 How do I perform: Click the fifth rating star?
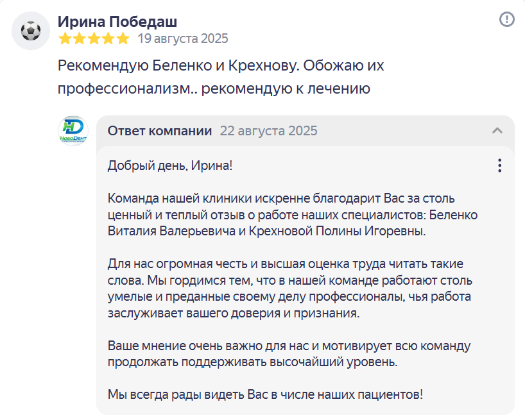point(123,38)
